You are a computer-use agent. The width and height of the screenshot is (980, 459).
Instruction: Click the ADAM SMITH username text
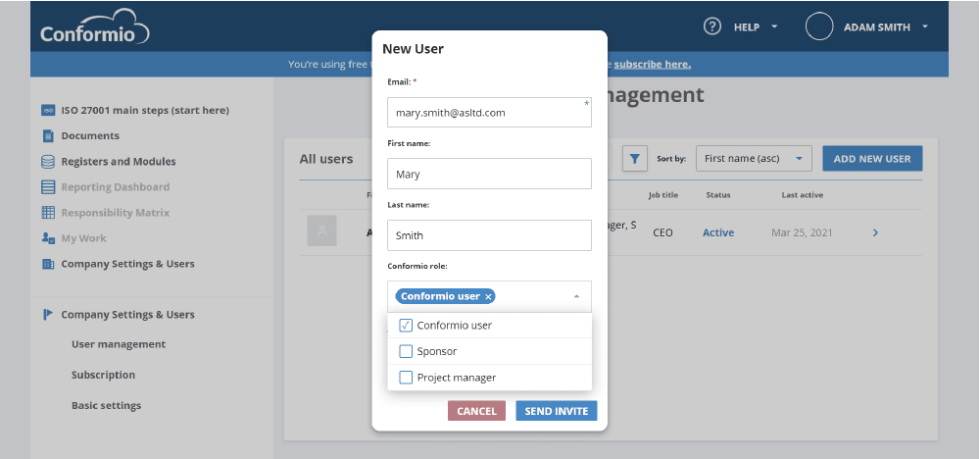click(877, 27)
